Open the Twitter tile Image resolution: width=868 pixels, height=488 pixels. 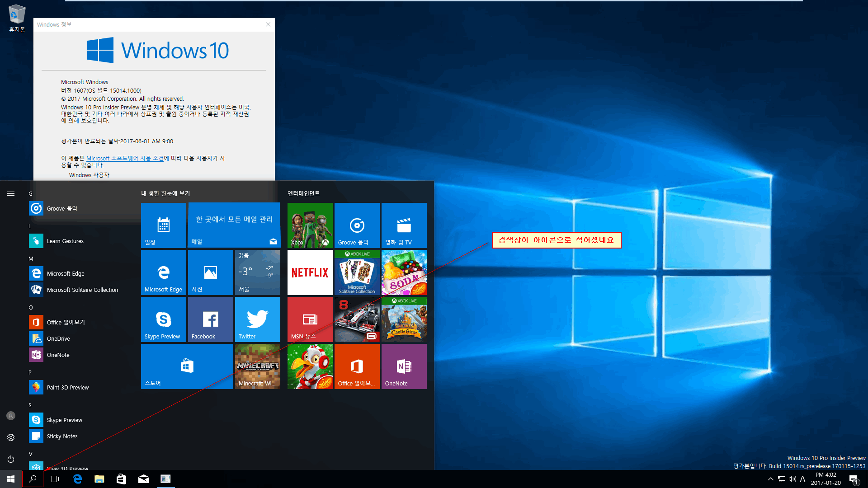click(258, 319)
